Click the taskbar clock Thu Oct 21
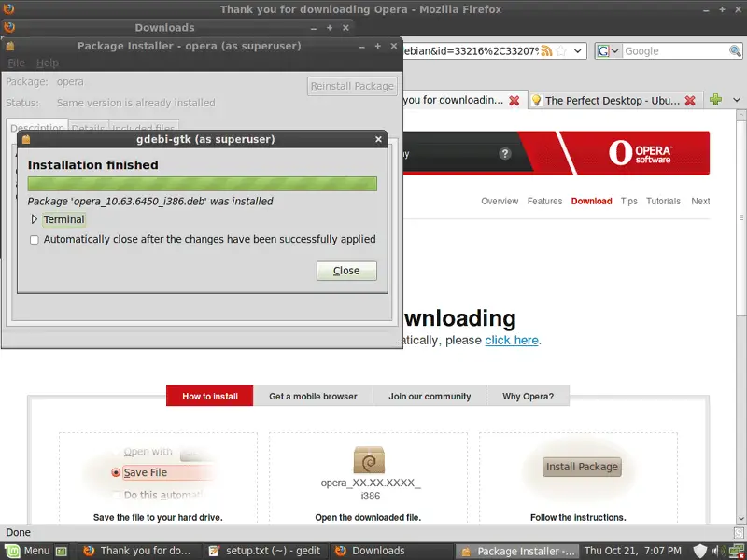Image resolution: width=747 pixels, height=560 pixels. click(x=633, y=551)
